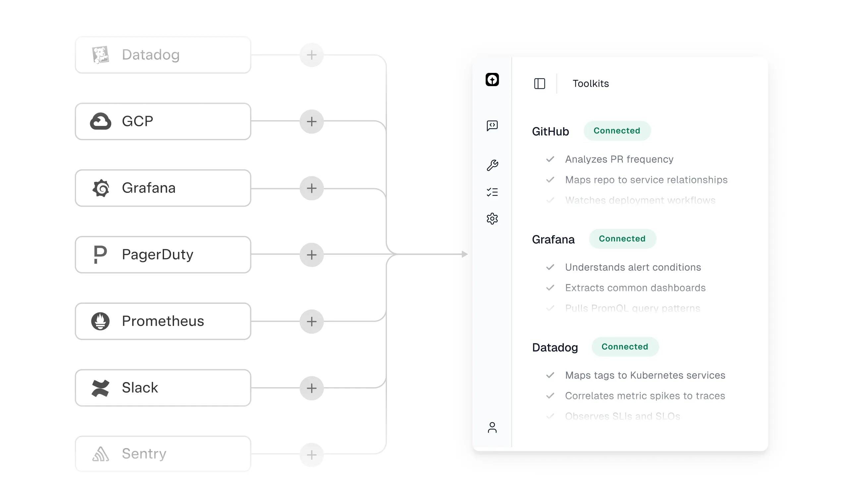Image resolution: width=843 pixels, height=504 pixels.
Task: Click the Grafana logo icon
Action: (x=101, y=188)
